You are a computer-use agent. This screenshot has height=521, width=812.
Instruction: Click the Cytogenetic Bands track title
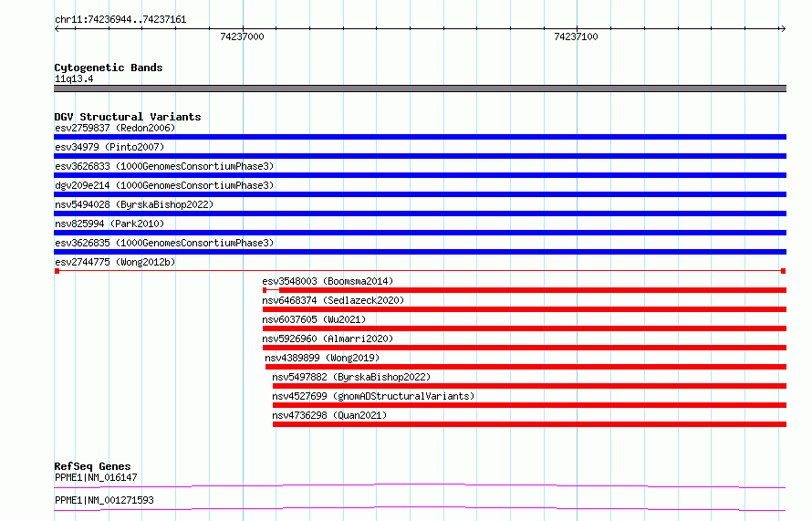tap(109, 68)
